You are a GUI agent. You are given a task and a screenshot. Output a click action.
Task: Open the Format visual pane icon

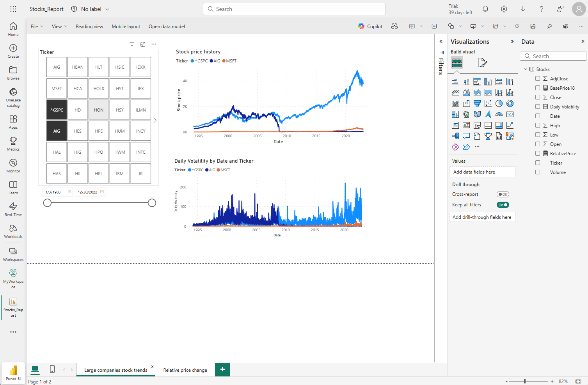tap(482, 62)
